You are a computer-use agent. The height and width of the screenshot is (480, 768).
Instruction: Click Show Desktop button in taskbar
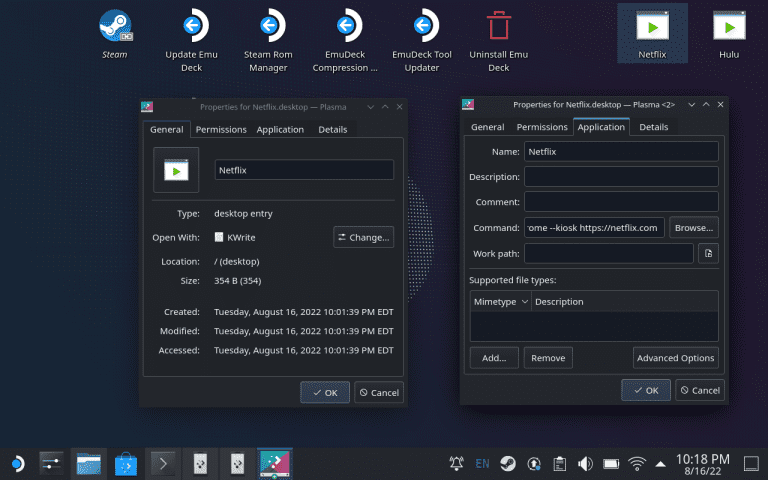[751, 463]
